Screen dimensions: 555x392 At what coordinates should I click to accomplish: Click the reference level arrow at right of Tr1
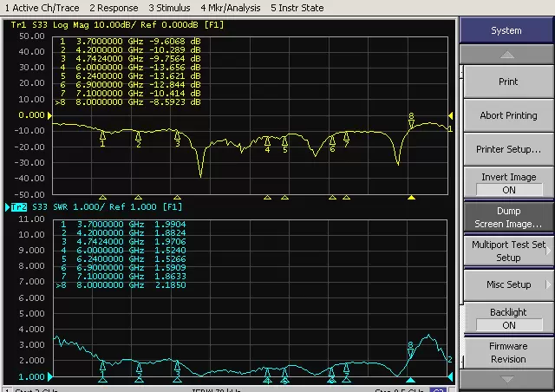449,116
